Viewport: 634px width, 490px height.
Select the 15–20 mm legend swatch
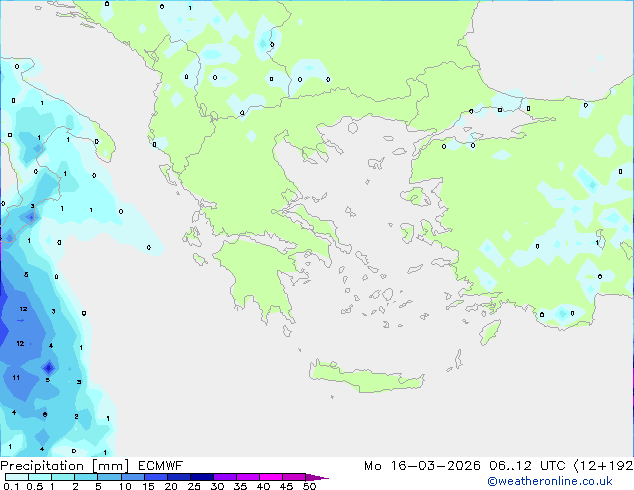pos(156,477)
